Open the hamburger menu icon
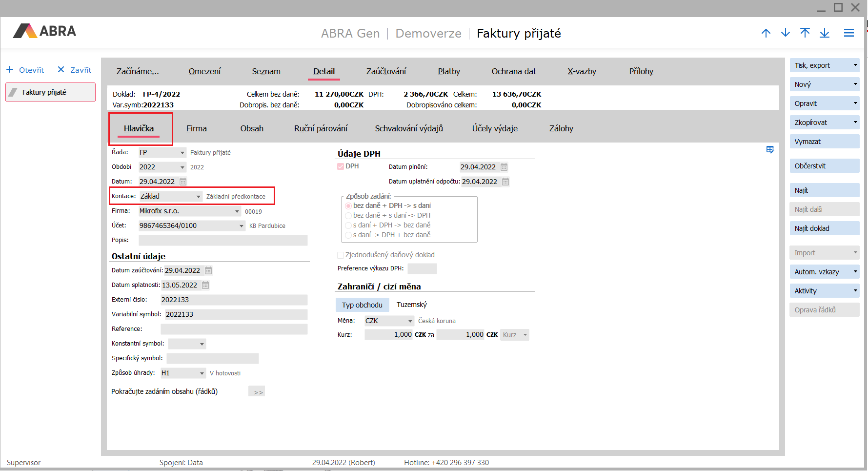This screenshot has height=471, width=868. pos(849,33)
